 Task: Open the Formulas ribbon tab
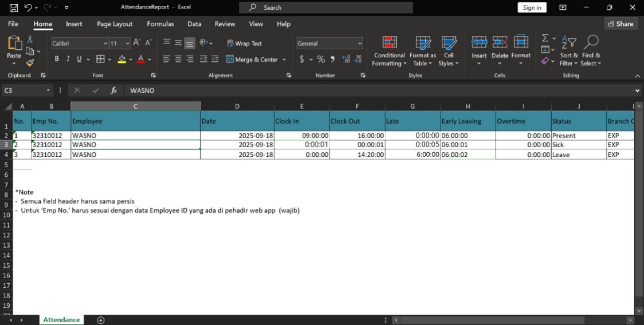160,24
